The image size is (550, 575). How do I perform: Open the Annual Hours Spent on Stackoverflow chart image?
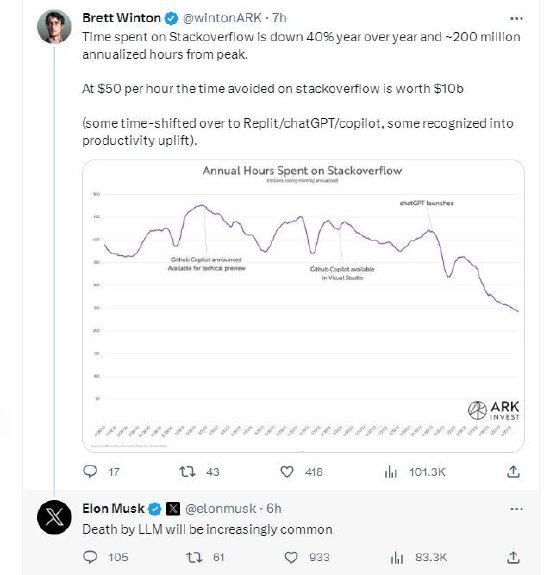pyautogui.click(x=303, y=306)
